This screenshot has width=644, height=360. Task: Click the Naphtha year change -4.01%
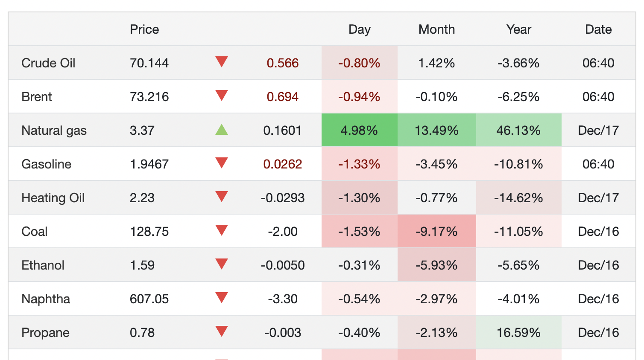[x=518, y=299]
